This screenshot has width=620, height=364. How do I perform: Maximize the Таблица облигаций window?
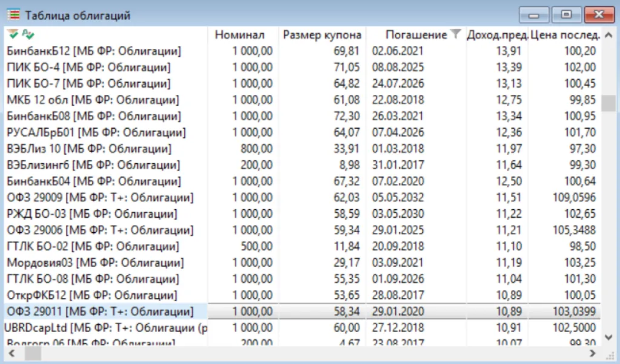(567, 14)
